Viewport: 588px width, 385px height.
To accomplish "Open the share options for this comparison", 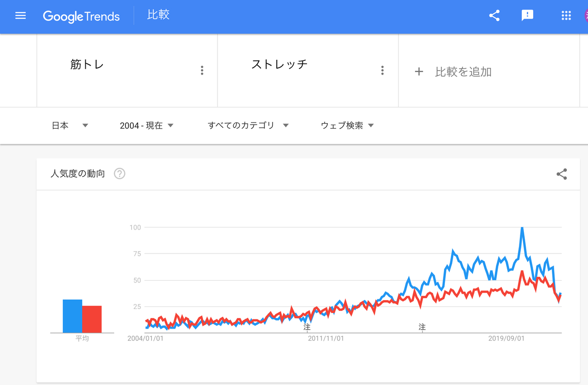I will [494, 15].
